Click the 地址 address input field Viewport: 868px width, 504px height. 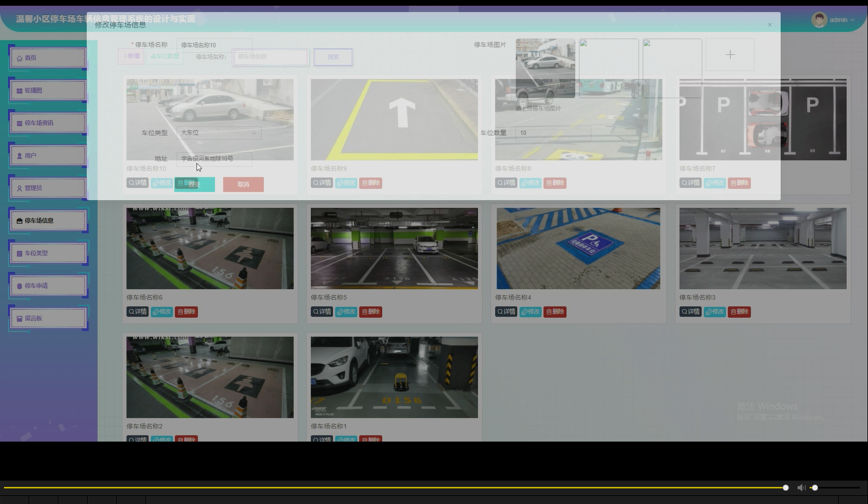214,159
